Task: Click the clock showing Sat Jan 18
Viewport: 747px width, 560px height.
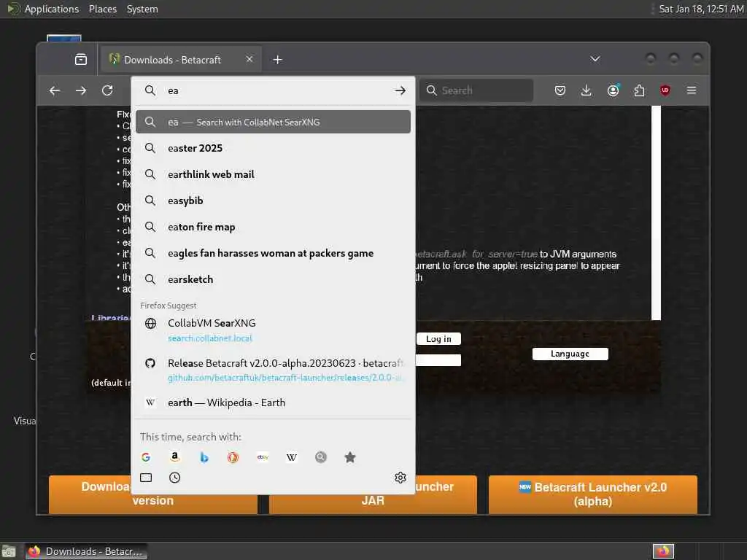Action: point(701,9)
